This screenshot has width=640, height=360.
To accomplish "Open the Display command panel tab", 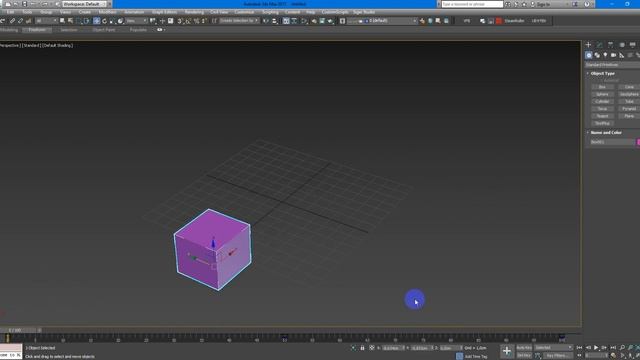I will click(x=633, y=44).
